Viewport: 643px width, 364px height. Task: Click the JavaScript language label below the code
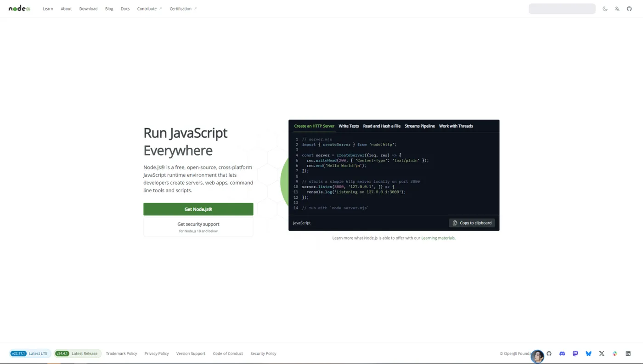pyautogui.click(x=302, y=223)
